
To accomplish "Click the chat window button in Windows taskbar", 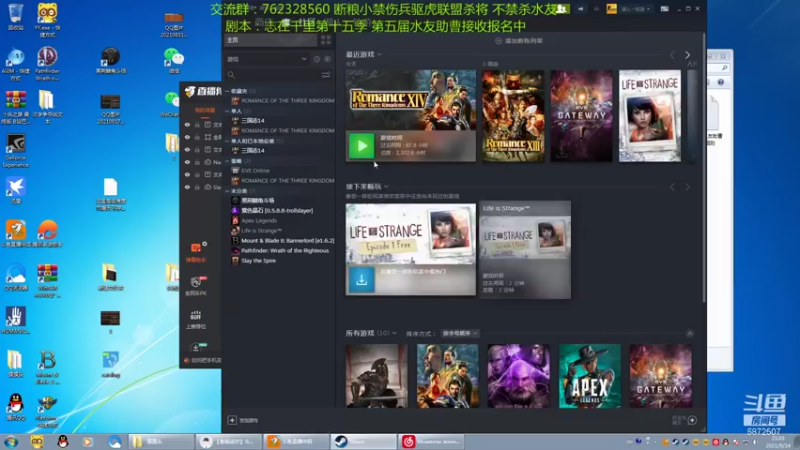I will coord(230,441).
